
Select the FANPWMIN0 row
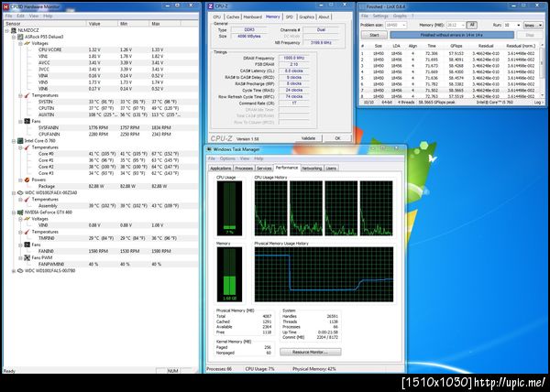point(101,264)
